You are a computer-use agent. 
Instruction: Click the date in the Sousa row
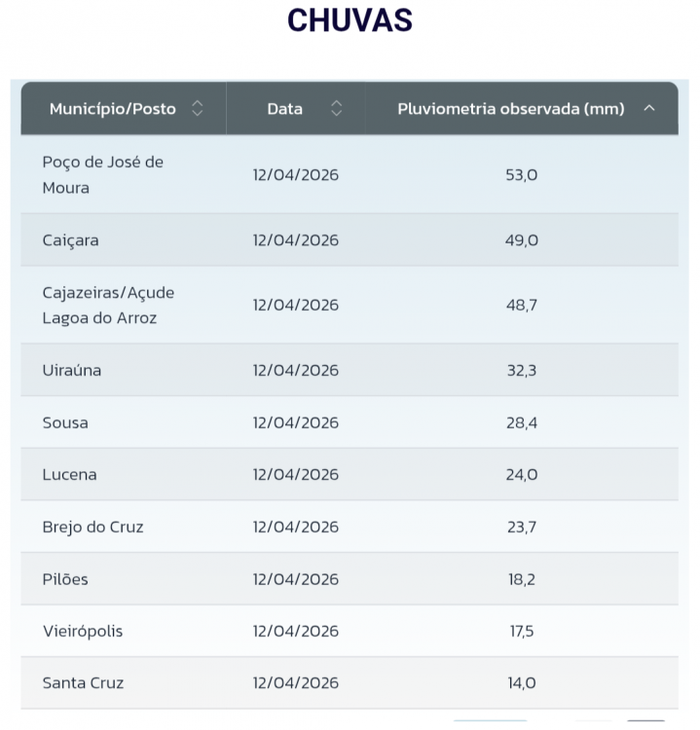click(x=295, y=422)
